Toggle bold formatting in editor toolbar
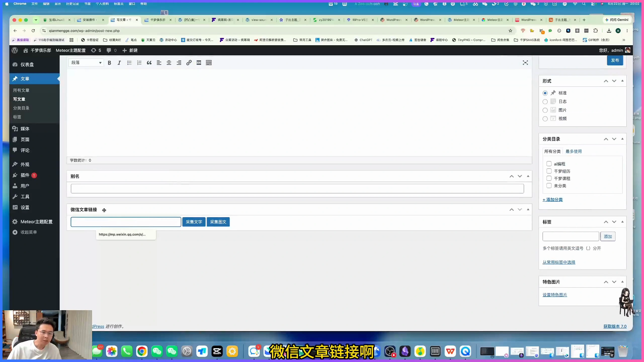Image resolution: width=644 pixels, height=362 pixels. 109,63
